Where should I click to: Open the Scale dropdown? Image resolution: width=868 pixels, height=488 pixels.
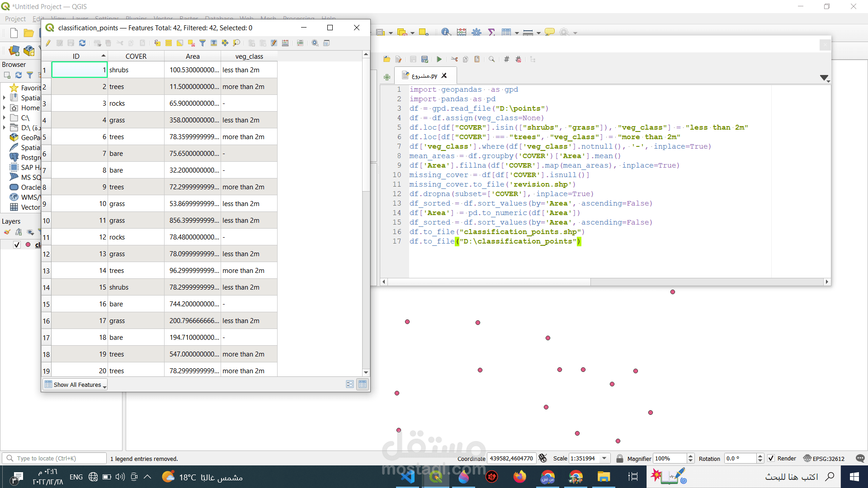click(604, 458)
